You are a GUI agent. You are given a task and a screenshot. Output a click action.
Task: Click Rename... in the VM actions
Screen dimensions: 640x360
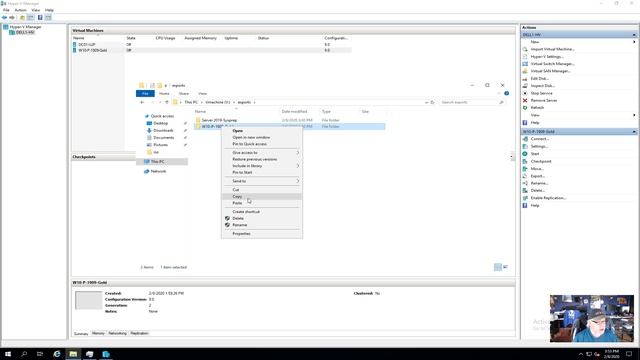tap(539, 183)
